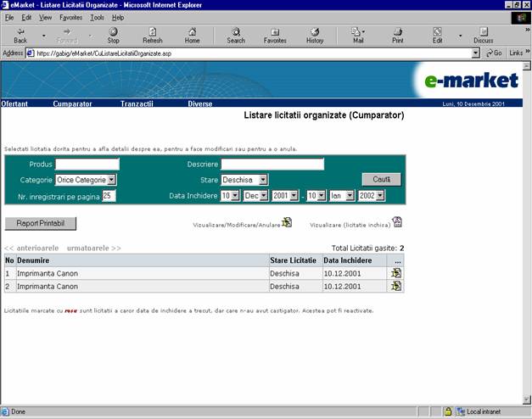
Task: Open the 2002 year dropdown
Action: coord(380,195)
